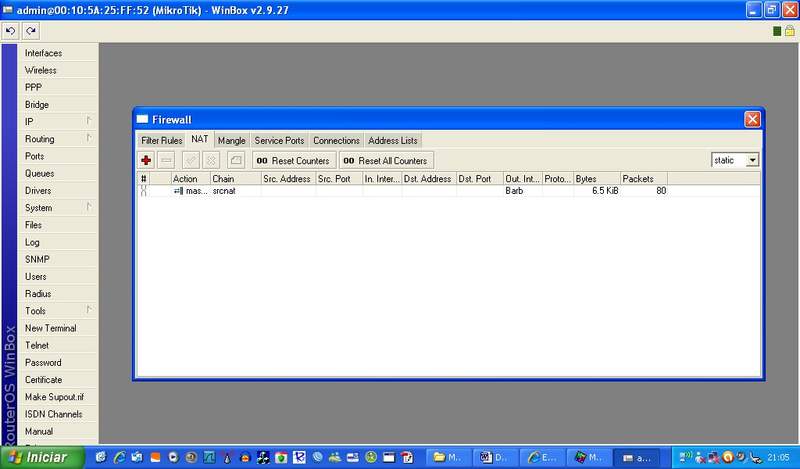Sort by the Action column header

[191, 179]
